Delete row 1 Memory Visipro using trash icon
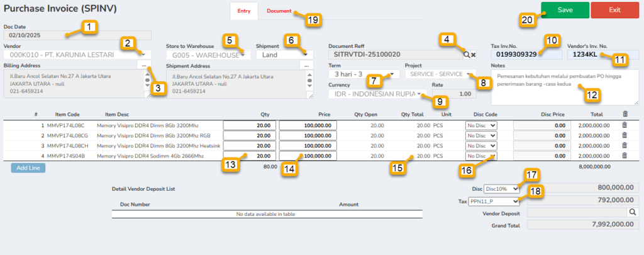 click(x=625, y=125)
